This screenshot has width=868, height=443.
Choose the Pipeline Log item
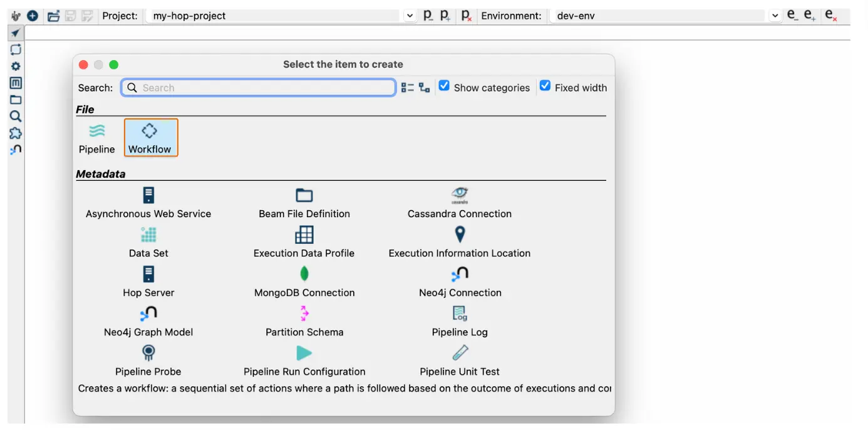tap(460, 322)
